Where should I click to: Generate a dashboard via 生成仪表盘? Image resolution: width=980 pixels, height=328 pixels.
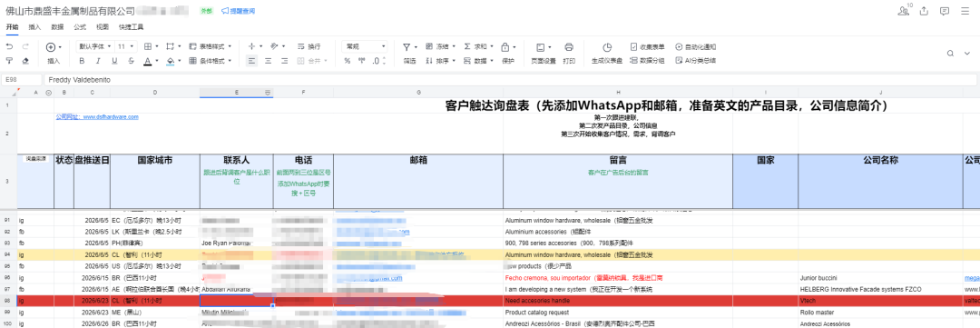coord(607,53)
